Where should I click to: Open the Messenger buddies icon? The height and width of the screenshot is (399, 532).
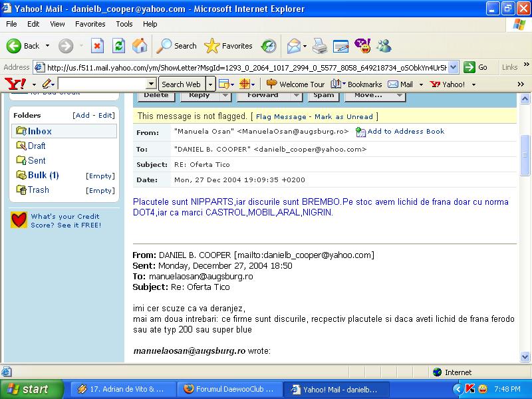(384, 46)
